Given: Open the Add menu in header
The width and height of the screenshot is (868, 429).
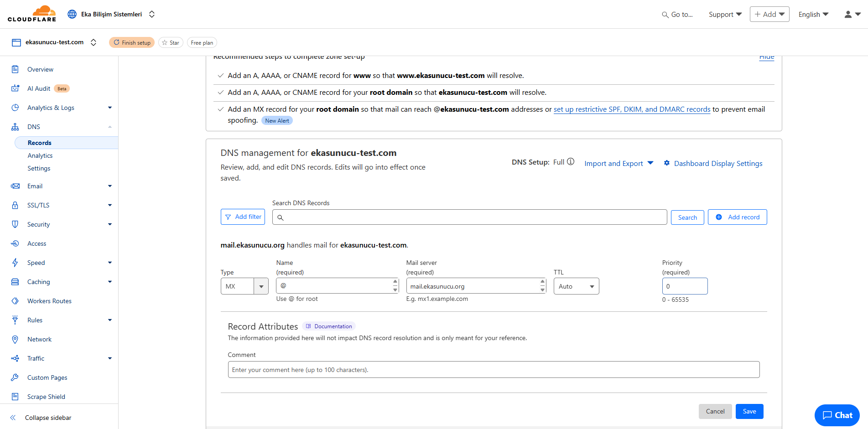Looking at the screenshot, I should [769, 14].
